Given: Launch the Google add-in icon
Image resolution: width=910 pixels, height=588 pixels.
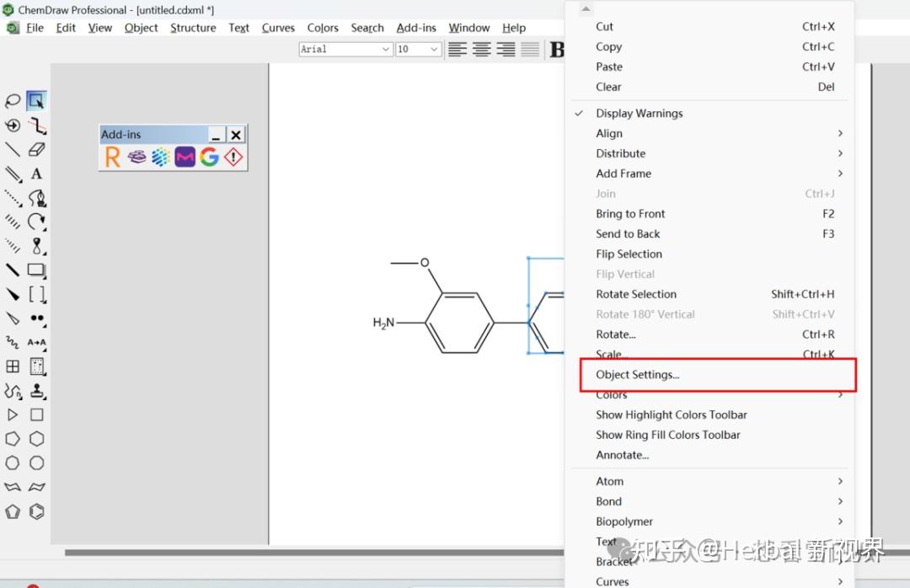Looking at the screenshot, I should coord(210,157).
